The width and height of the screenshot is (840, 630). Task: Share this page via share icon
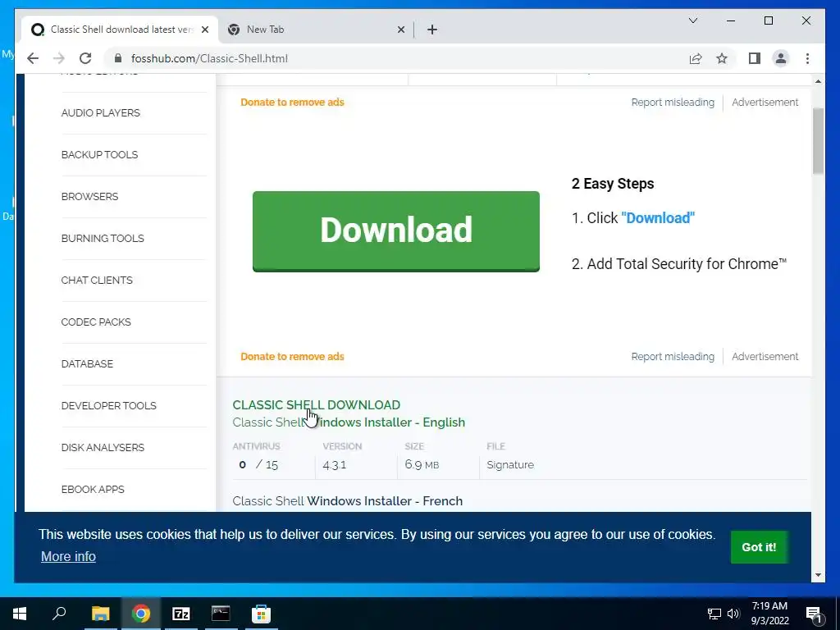[x=696, y=58]
